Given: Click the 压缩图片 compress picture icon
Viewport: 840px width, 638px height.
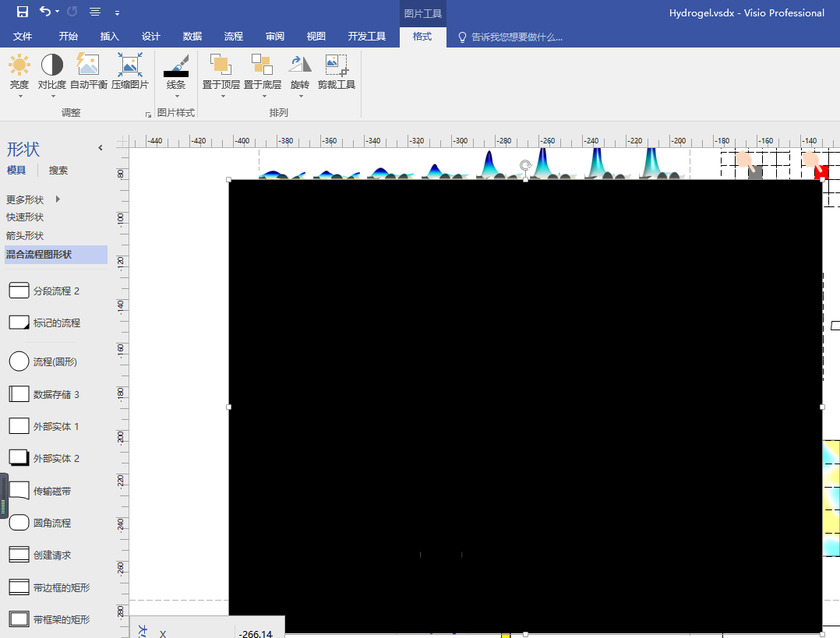Looking at the screenshot, I should [129, 65].
